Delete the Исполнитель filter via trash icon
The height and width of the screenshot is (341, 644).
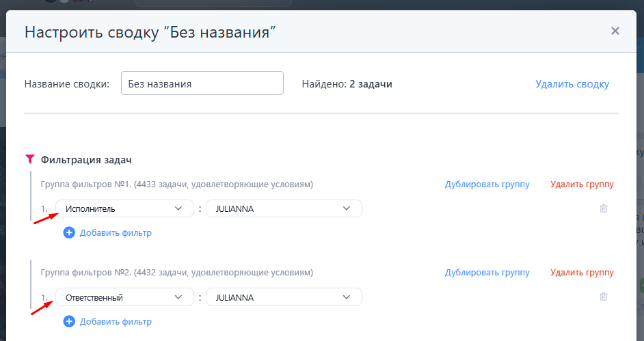tap(604, 208)
